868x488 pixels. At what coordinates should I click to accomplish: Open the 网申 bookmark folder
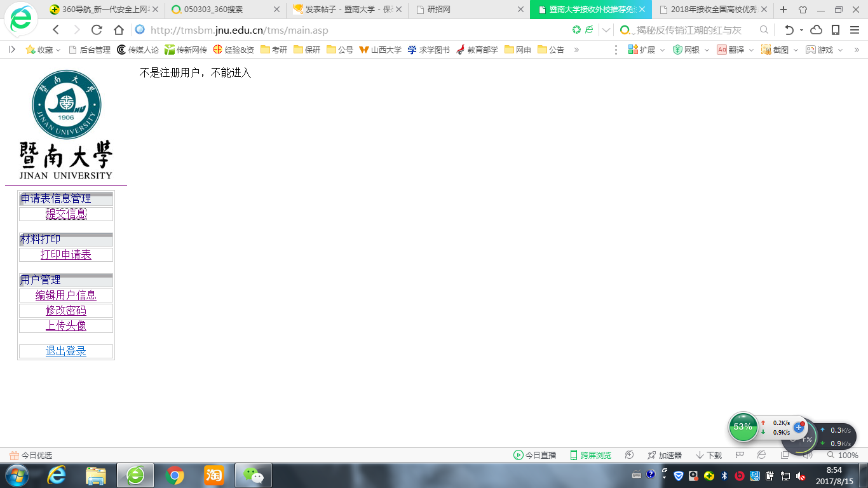[518, 50]
